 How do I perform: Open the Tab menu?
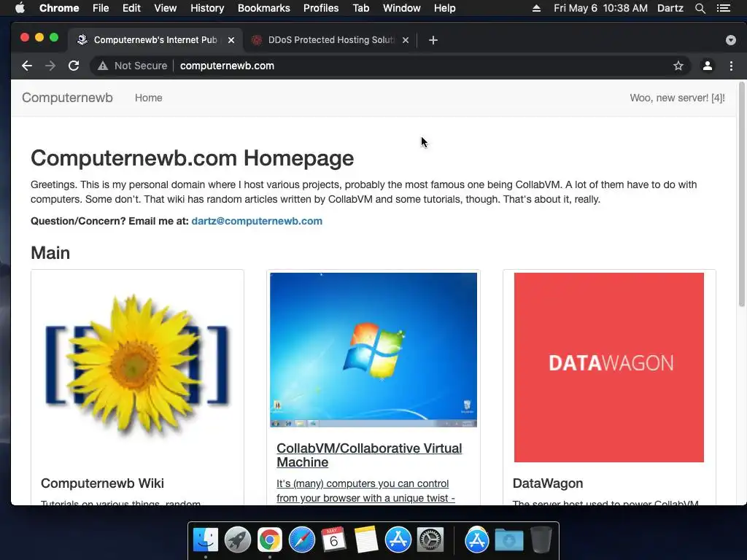coord(360,8)
